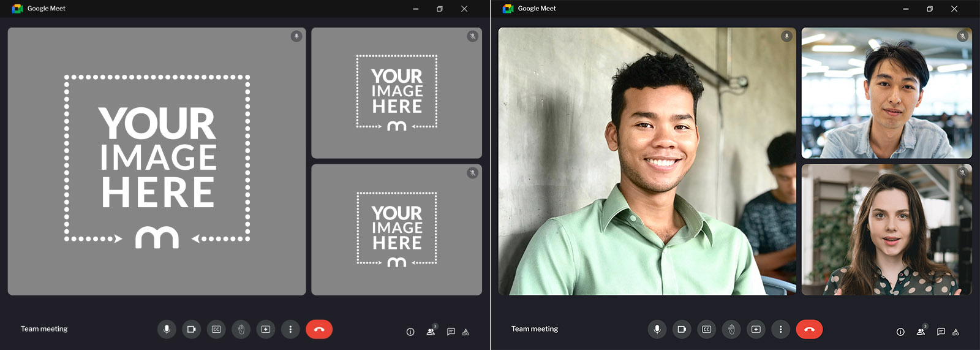
Task: Open three-dot more options in left window
Action: [290, 329]
